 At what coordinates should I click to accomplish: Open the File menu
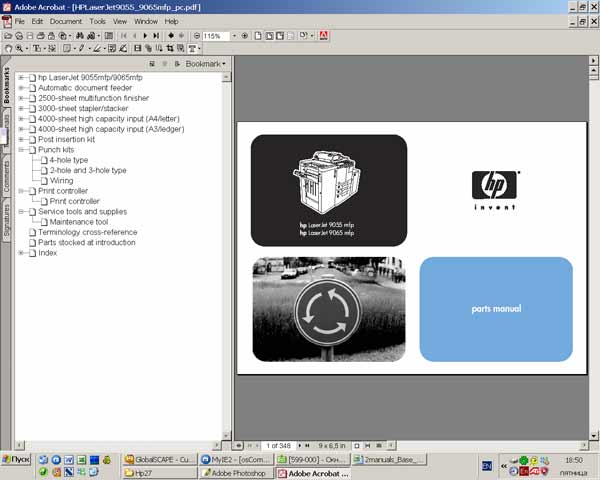20,21
